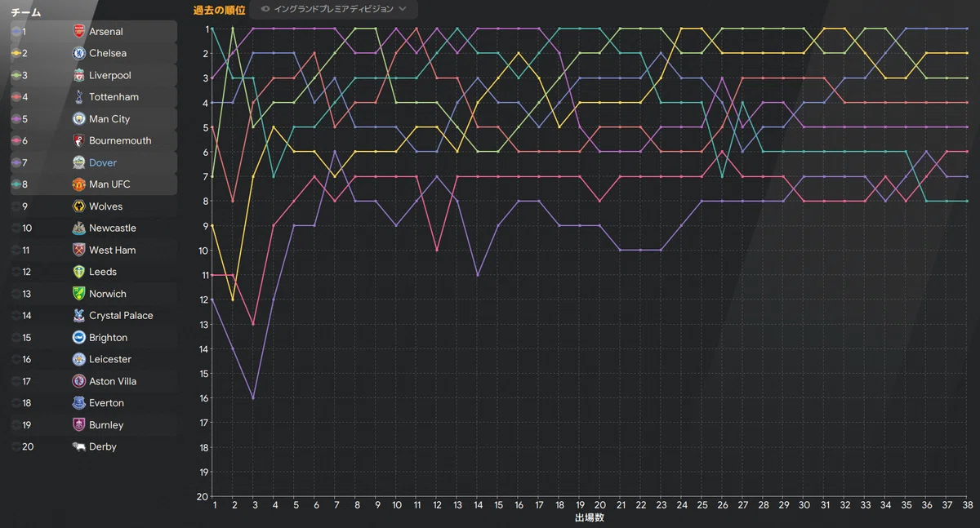This screenshot has height=528, width=980.
Task: Click the Man City club crest
Action: (x=79, y=118)
